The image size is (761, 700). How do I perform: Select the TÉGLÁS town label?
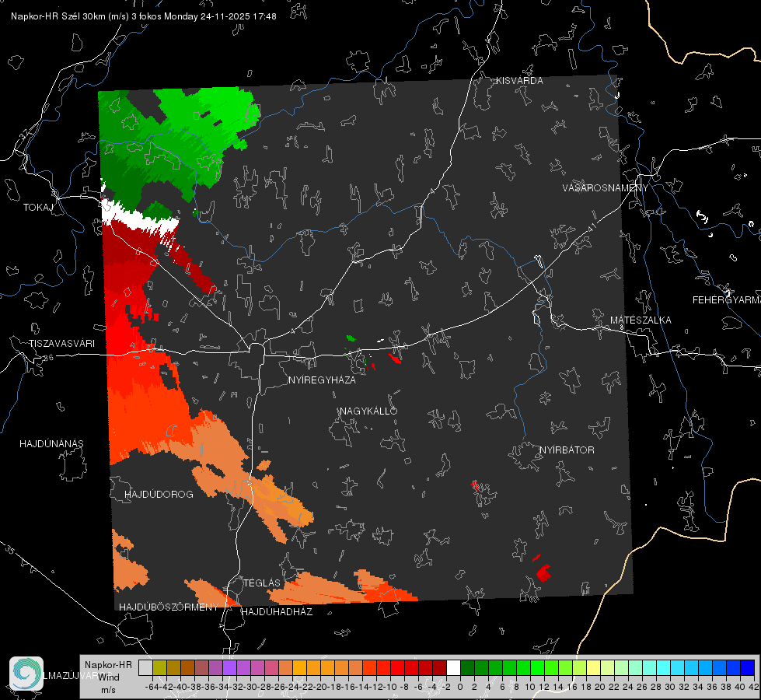pos(262,583)
